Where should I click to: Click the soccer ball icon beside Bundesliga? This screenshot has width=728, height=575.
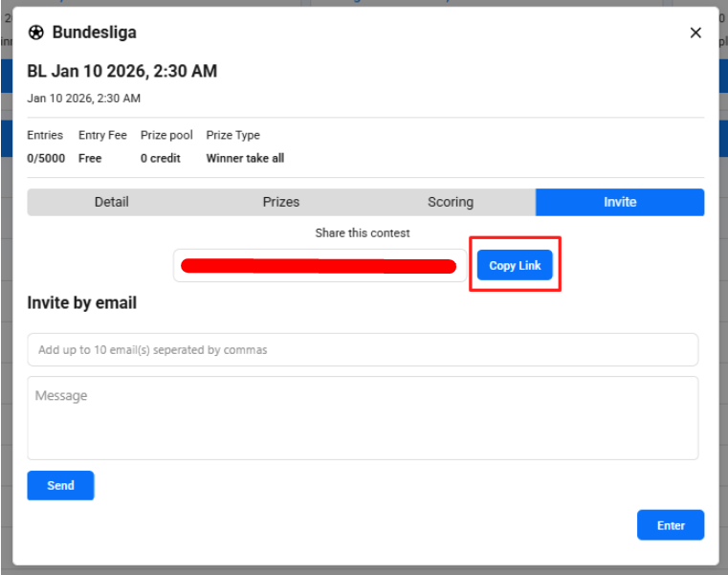pyautogui.click(x=36, y=33)
